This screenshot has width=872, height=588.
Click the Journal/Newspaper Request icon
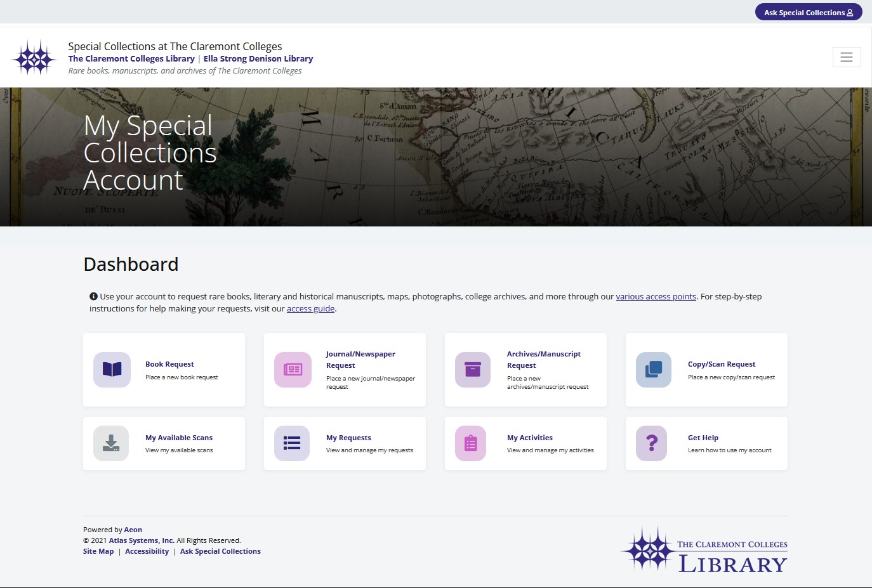click(x=292, y=370)
